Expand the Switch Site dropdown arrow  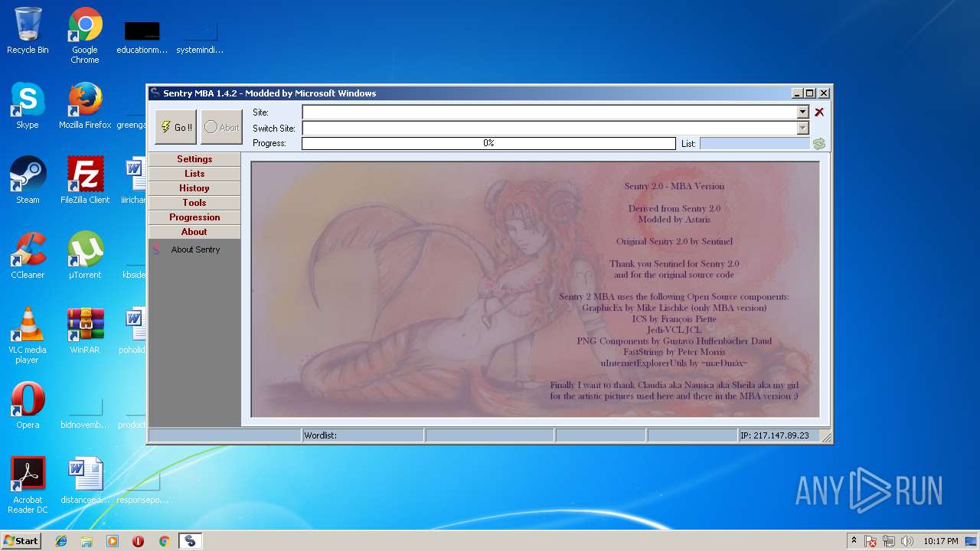pos(802,128)
